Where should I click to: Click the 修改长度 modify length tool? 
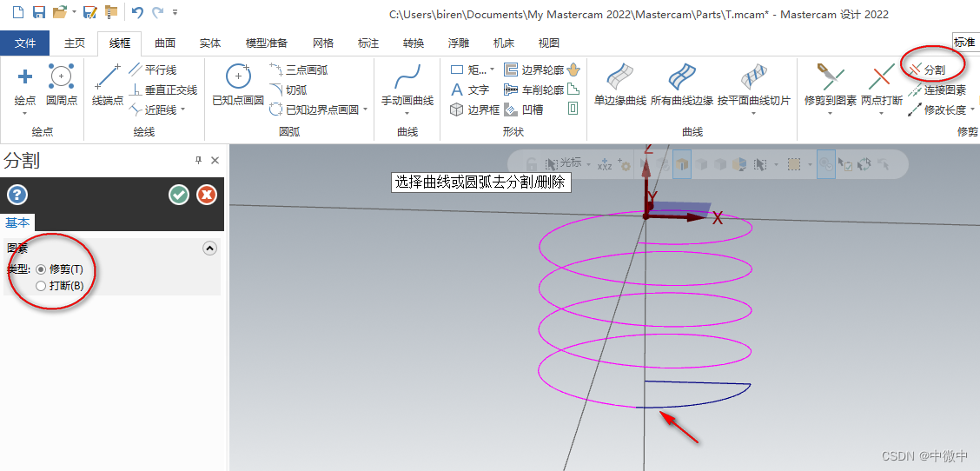coord(937,110)
